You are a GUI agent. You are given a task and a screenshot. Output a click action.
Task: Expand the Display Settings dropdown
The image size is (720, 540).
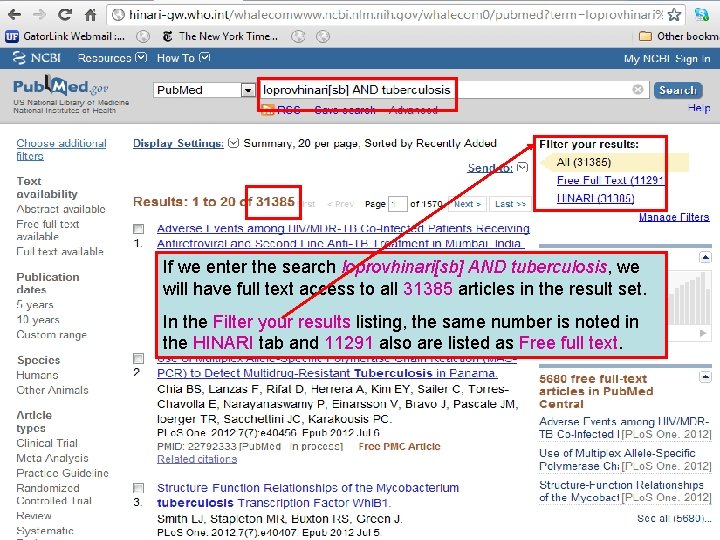point(186,143)
